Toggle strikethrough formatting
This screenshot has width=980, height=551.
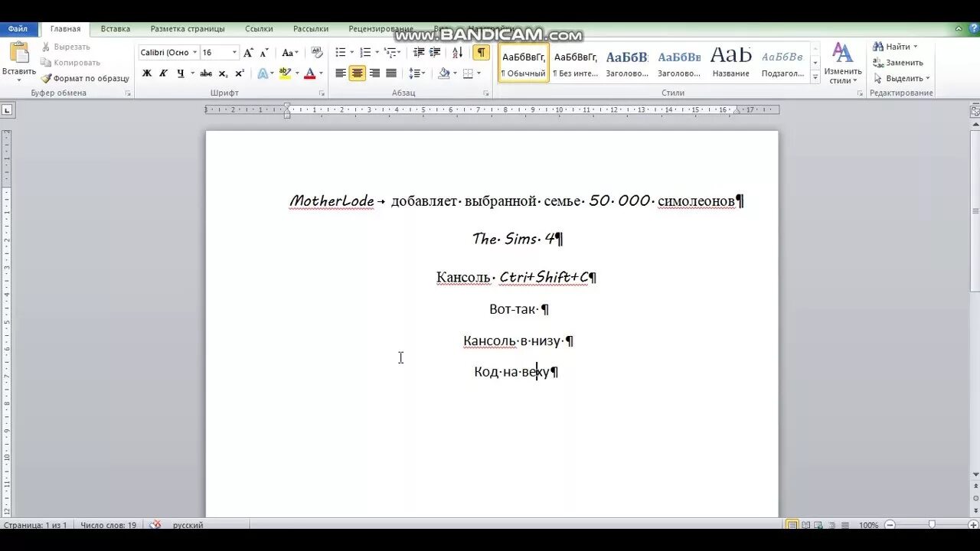[x=206, y=73]
